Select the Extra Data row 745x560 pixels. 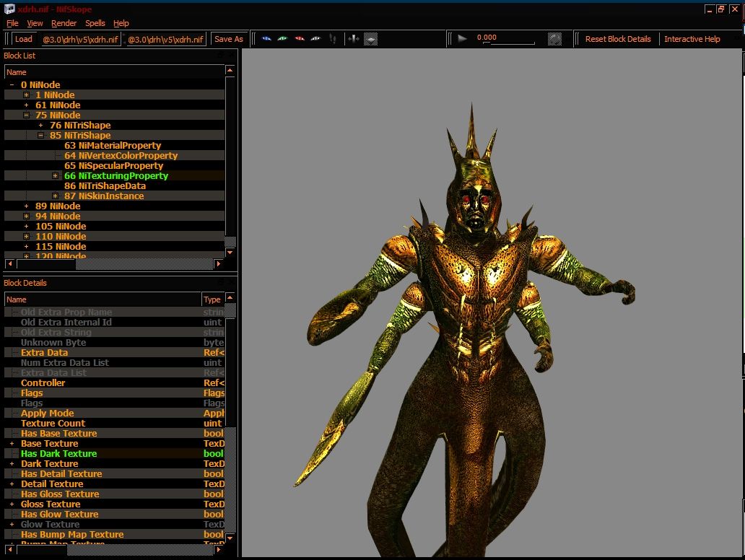point(115,352)
